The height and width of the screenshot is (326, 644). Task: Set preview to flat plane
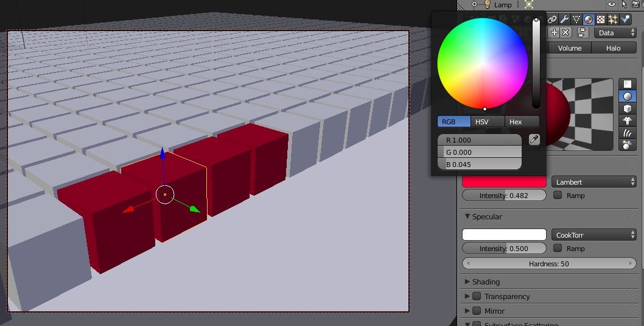(627, 84)
